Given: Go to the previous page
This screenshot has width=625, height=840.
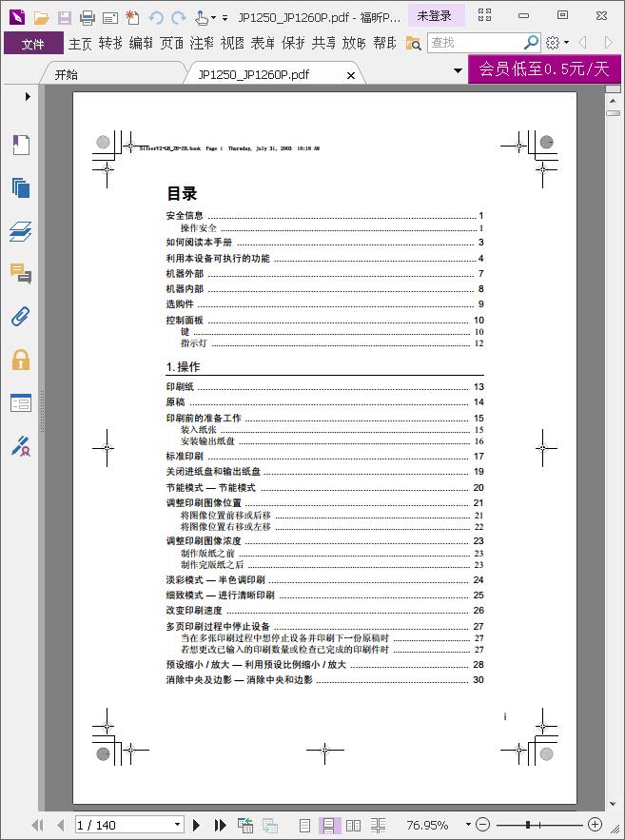Looking at the screenshot, I should point(60,825).
